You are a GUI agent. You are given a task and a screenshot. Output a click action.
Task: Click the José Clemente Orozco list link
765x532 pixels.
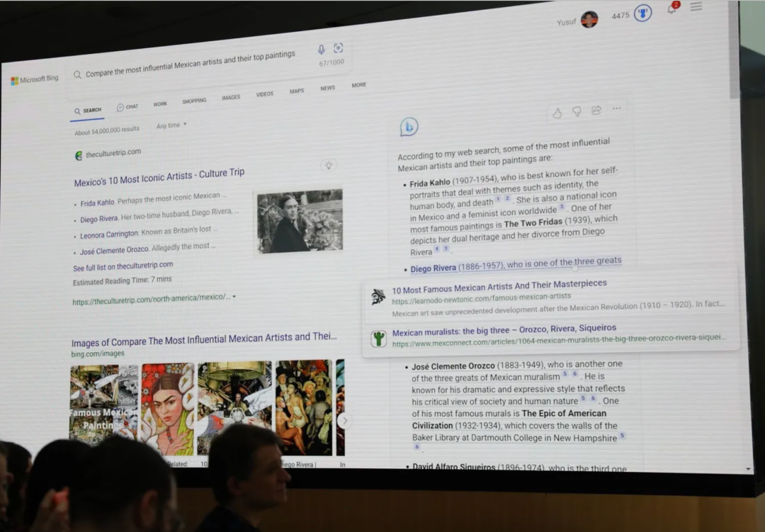tap(113, 250)
